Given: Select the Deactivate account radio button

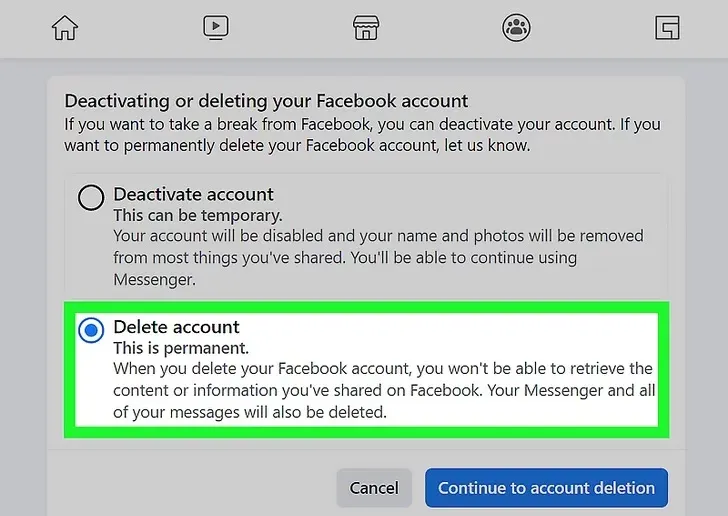Looking at the screenshot, I should point(91,197).
